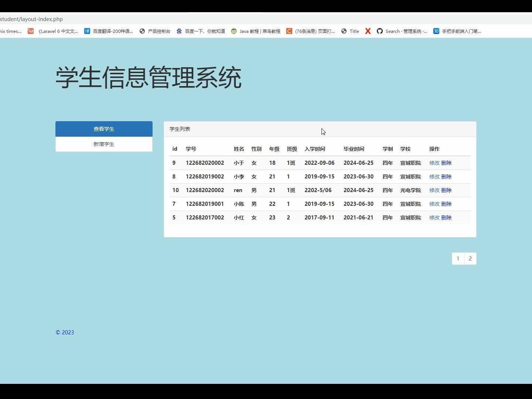Click 修改 link for student 小于
Screen dimensions: 532x399
coord(435,163)
